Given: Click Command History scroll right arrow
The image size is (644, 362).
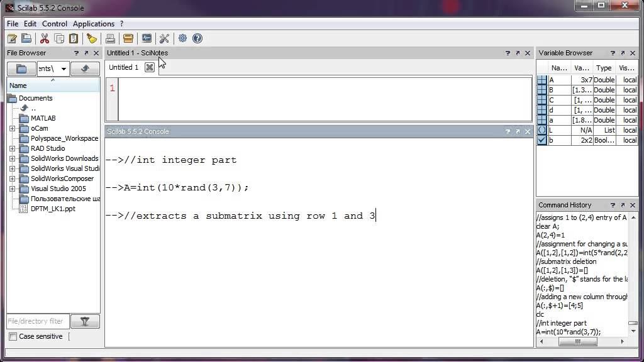Looking at the screenshot, I should (622, 341).
